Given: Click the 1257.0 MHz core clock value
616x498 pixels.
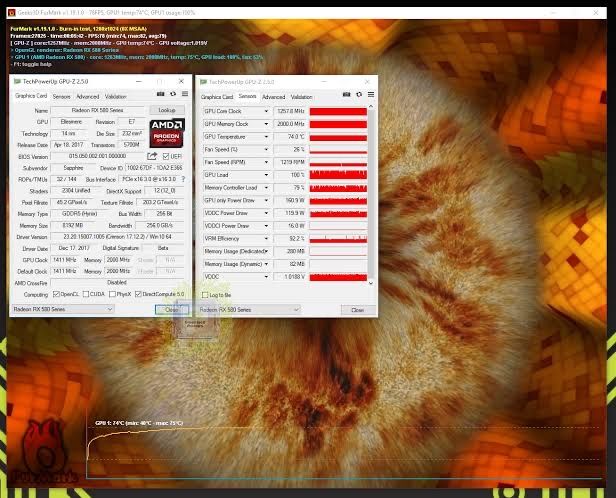Looking at the screenshot, I should [x=290, y=111].
